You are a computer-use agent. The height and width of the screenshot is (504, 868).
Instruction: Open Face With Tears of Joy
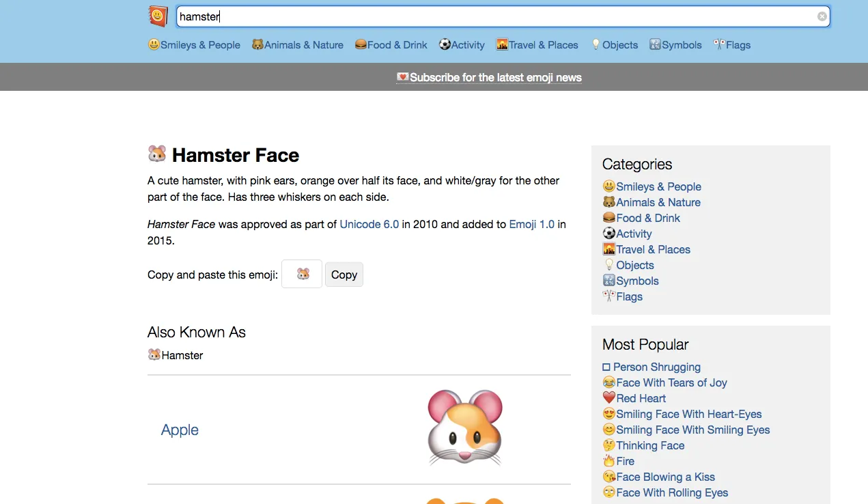pos(664,382)
